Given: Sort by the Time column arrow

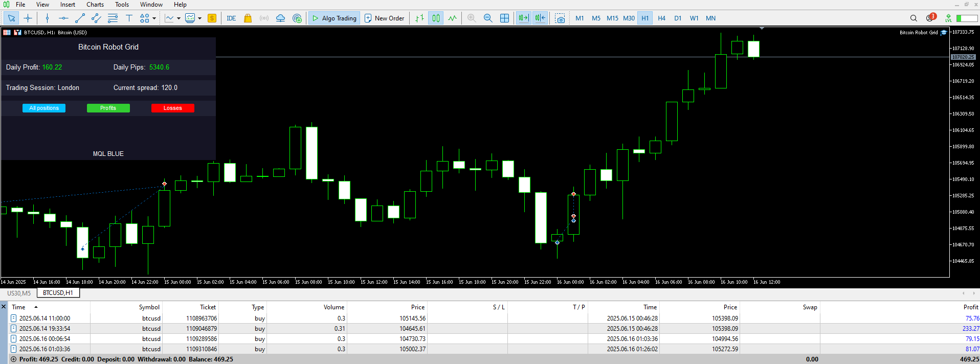Looking at the screenshot, I should pos(36,307).
